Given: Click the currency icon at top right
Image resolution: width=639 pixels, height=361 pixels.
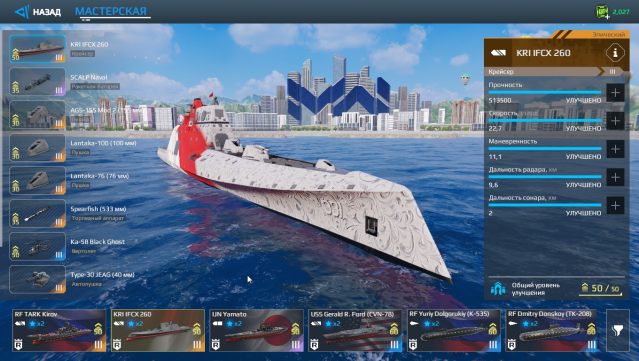Looking at the screenshot, I should [602, 12].
